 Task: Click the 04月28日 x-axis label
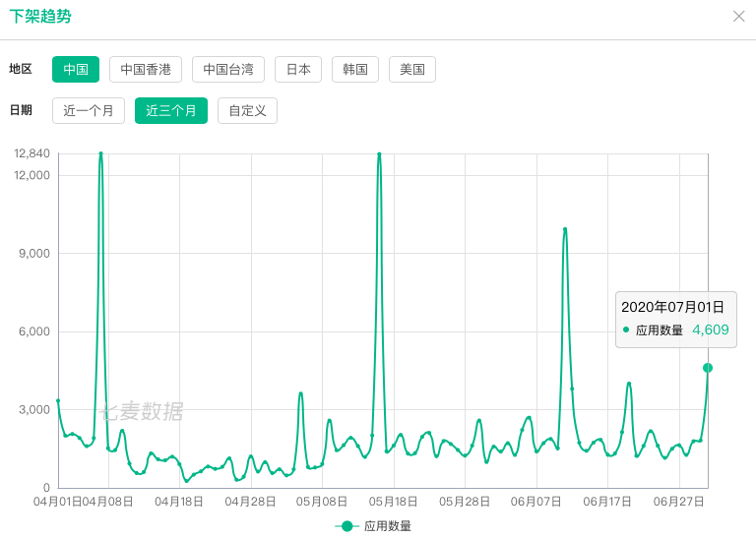[250, 502]
